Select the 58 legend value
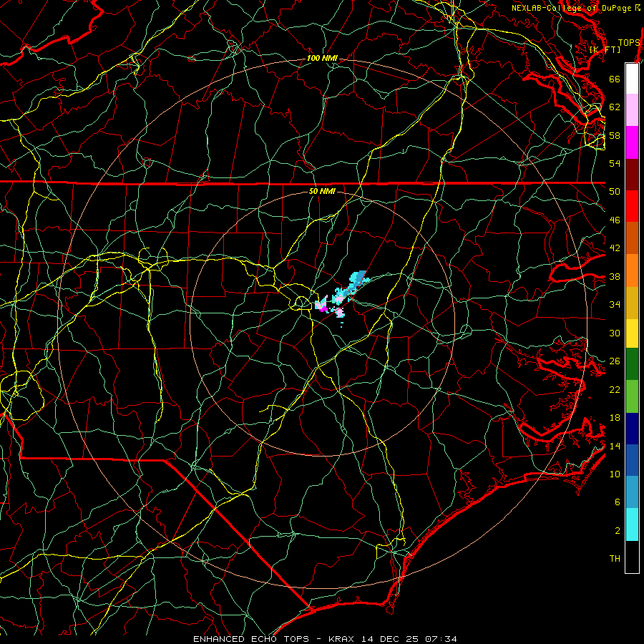Screen dimensions: 644x644 [x=615, y=135]
